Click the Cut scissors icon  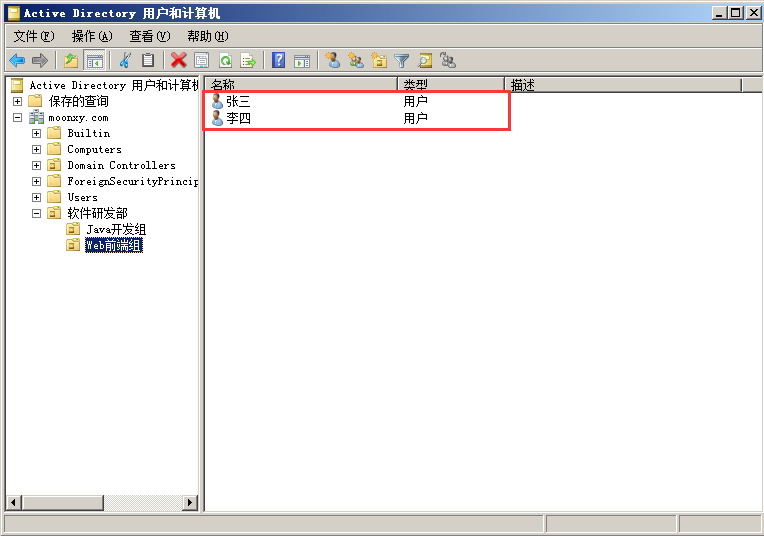point(125,61)
